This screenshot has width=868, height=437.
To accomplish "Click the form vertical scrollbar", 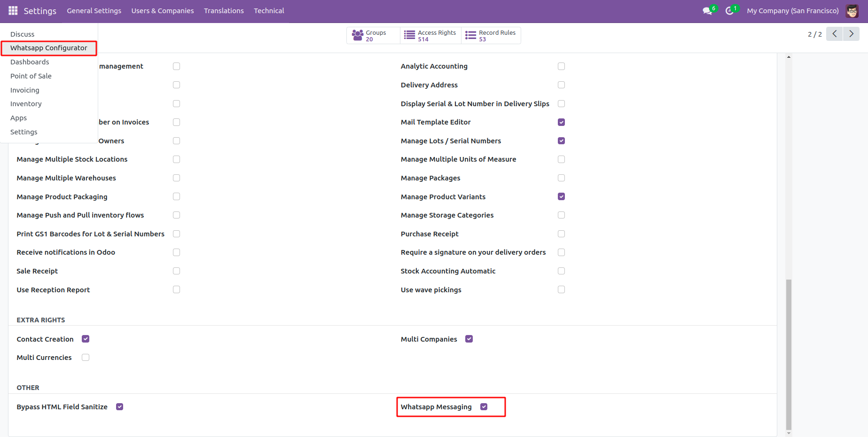I will (789, 355).
